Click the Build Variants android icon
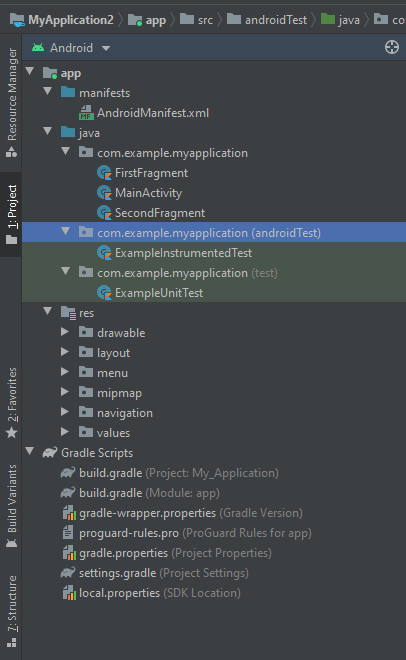Screen dimensions: 406x660 click(x=12, y=543)
